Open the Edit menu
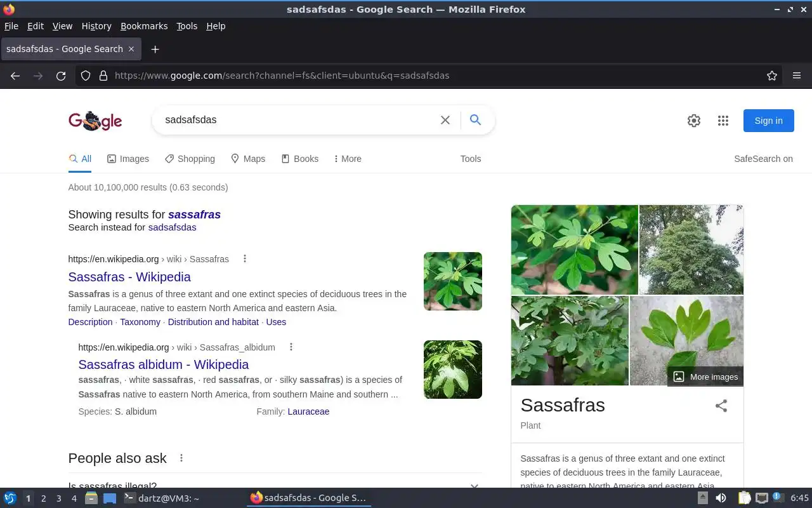 click(36, 26)
